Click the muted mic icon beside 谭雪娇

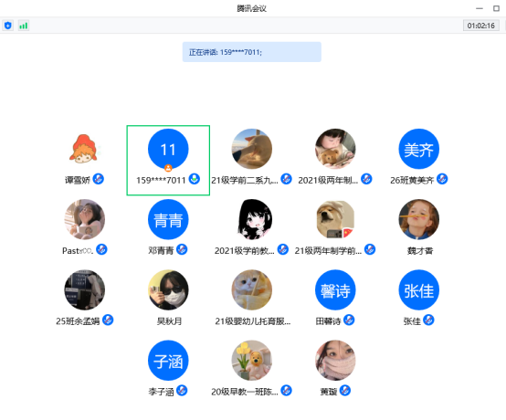pos(99,179)
